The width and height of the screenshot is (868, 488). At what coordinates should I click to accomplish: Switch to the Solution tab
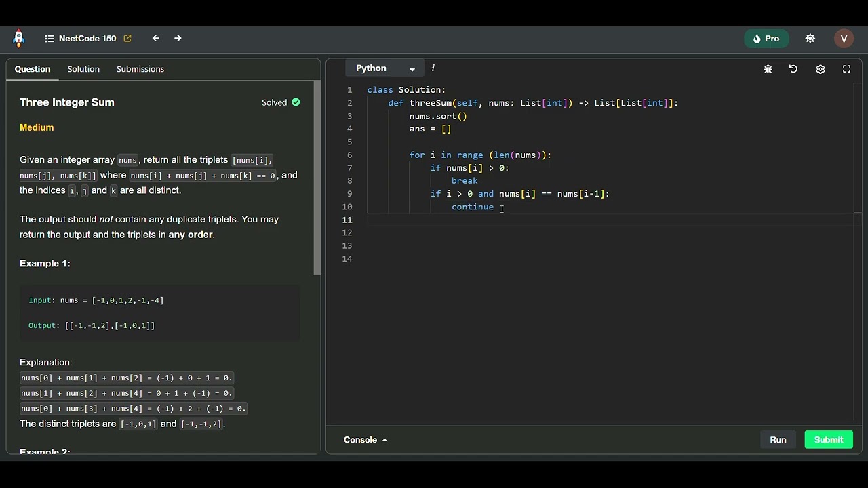[83, 69]
